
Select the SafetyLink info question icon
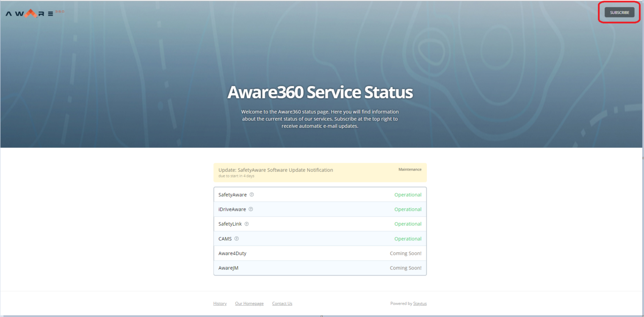tap(247, 223)
